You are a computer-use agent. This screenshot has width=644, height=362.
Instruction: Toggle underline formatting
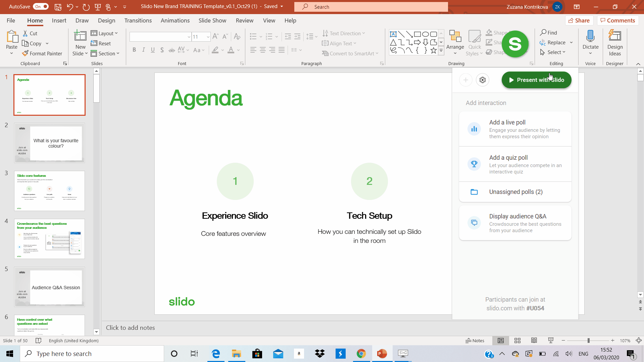pyautogui.click(x=153, y=50)
